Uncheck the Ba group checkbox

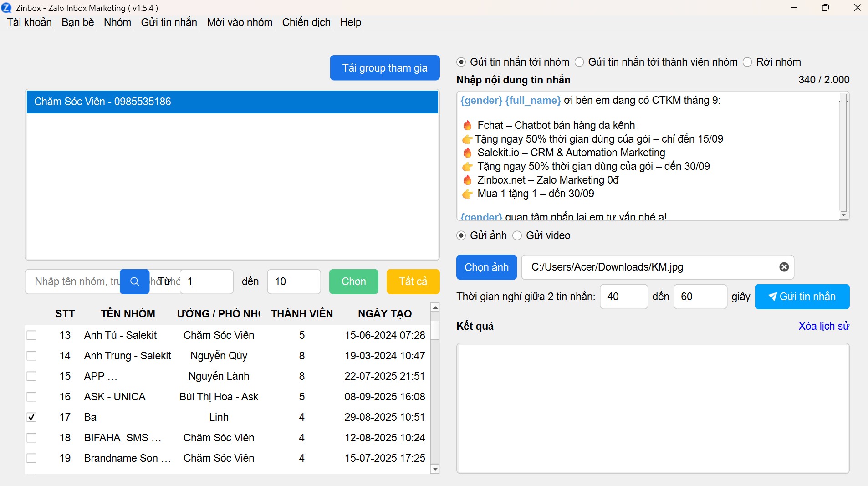coord(31,417)
